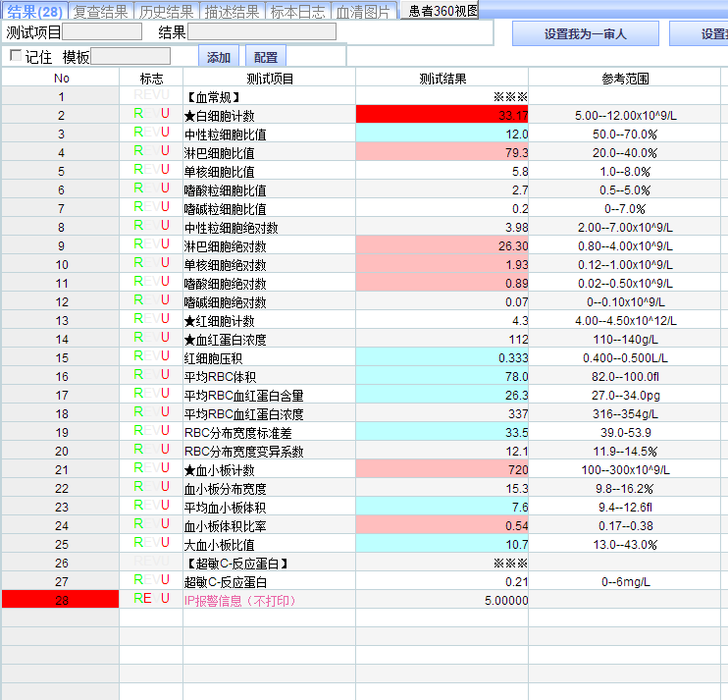The image size is (728, 700).
Task: Toggle the 记住 checkbox
Action: click(15, 56)
